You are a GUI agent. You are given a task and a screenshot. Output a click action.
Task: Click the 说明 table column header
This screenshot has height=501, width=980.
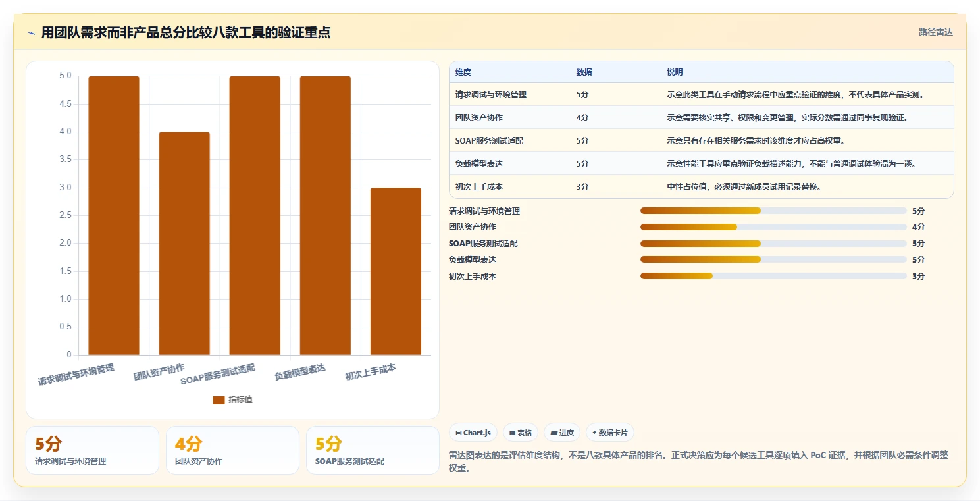675,72
